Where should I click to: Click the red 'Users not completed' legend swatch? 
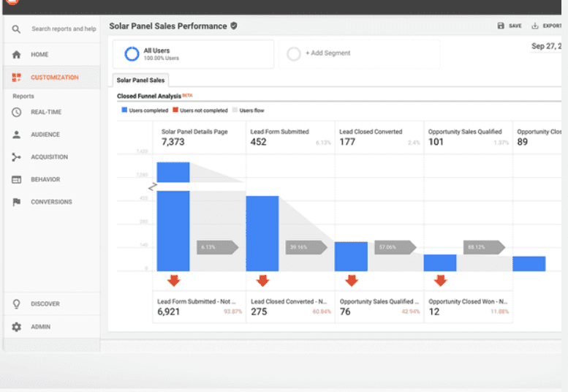175,110
